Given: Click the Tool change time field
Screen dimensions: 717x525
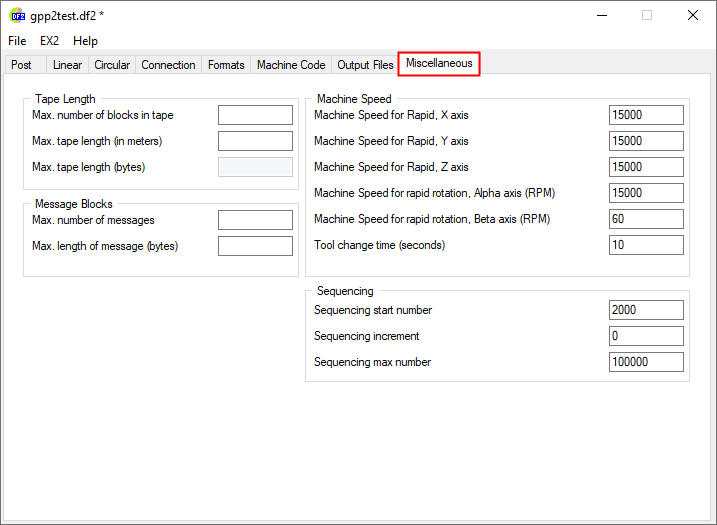Looking at the screenshot, I should pos(646,245).
